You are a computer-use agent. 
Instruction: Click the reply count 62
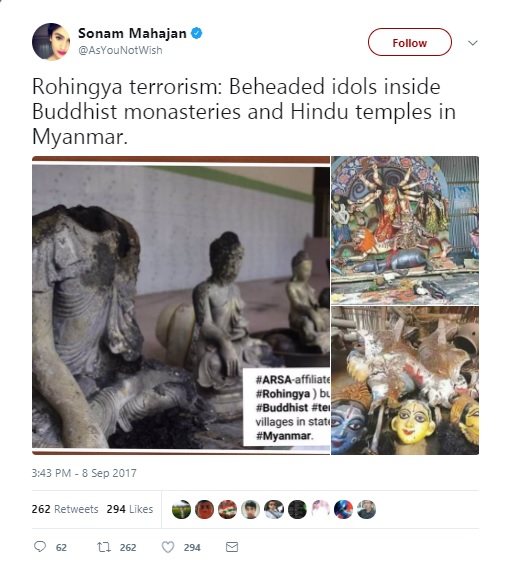click(x=61, y=547)
